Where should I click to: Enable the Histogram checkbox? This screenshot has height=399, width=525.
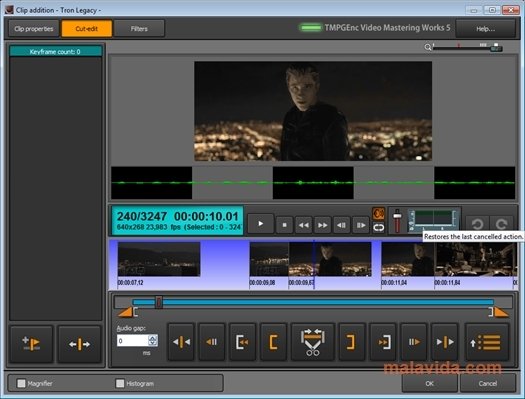(120, 383)
